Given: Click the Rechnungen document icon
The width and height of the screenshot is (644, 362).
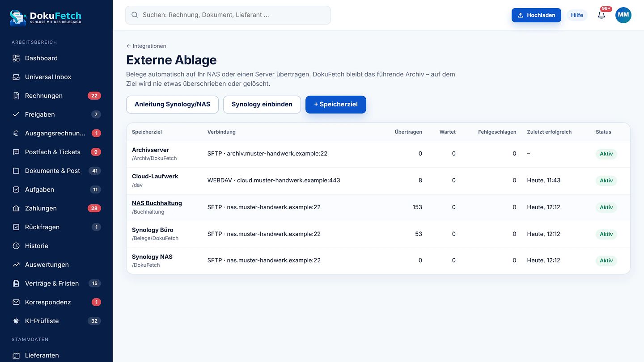Looking at the screenshot, I should click(x=16, y=96).
